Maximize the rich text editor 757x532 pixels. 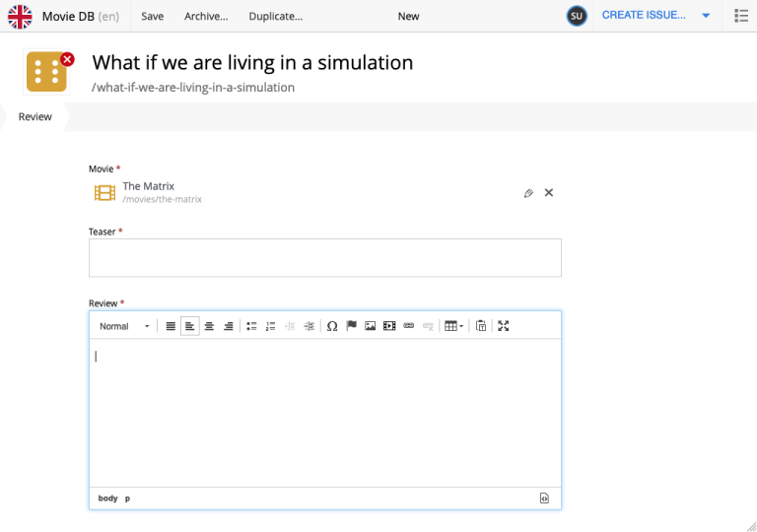504,326
